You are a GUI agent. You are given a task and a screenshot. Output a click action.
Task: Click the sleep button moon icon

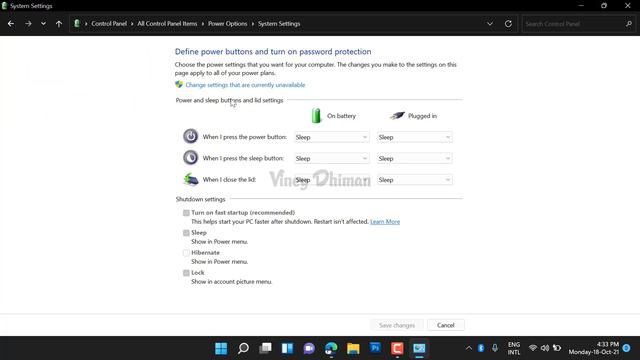tap(190, 158)
